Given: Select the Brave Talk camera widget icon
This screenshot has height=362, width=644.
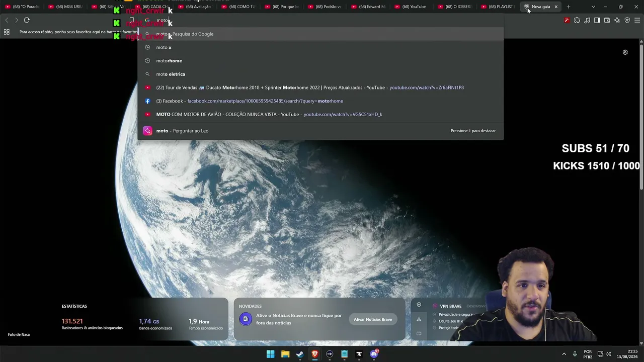Looking at the screenshot, I should click(x=419, y=333).
